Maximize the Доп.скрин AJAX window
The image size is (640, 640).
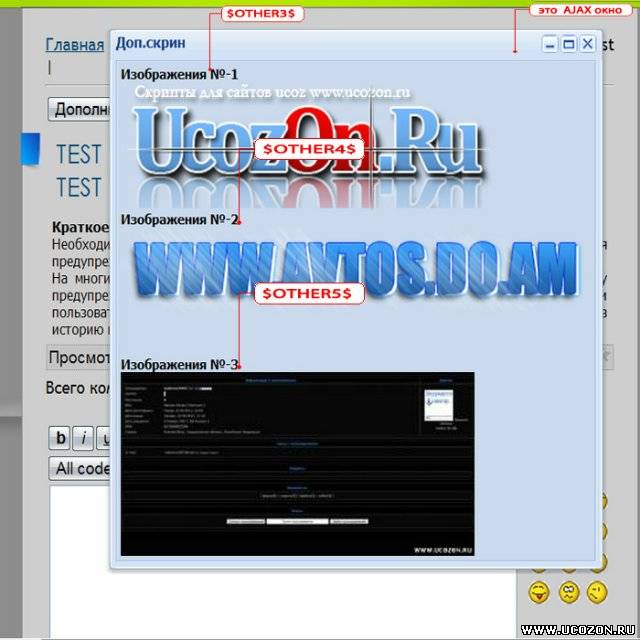(569, 44)
